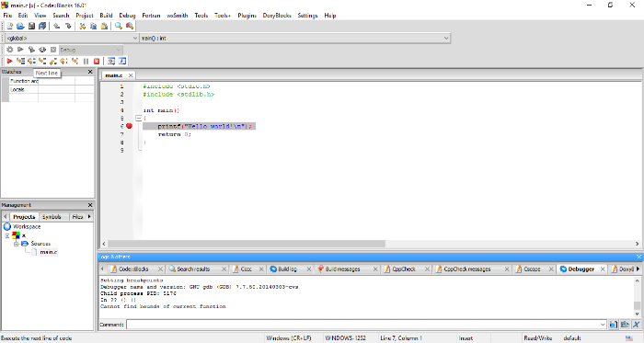The width and height of the screenshot is (644, 343).
Task: Create a new file with the toolbar icon
Action: (x=10, y=26)
